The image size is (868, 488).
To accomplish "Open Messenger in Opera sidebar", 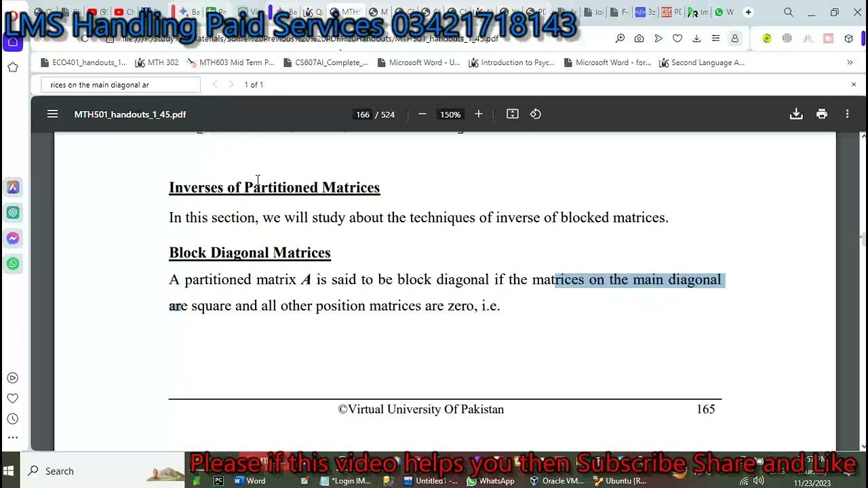I will pos(13,238).
